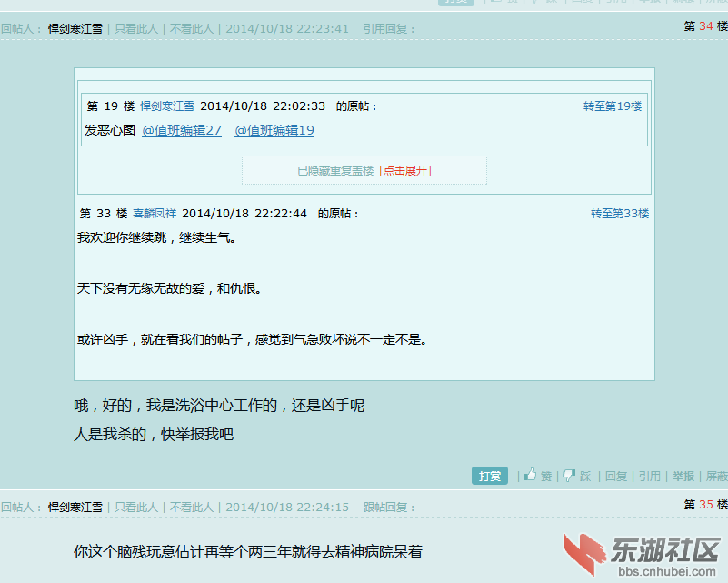The width and height of the screenshot is (728, 583).
Task: Click 引用 under post 34
Action: (649, 477)
